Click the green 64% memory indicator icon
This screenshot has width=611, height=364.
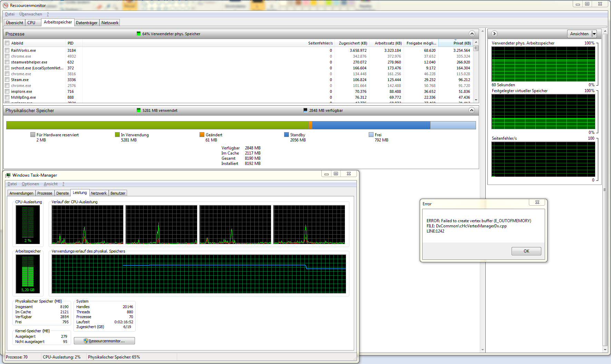tap(139, 34)
